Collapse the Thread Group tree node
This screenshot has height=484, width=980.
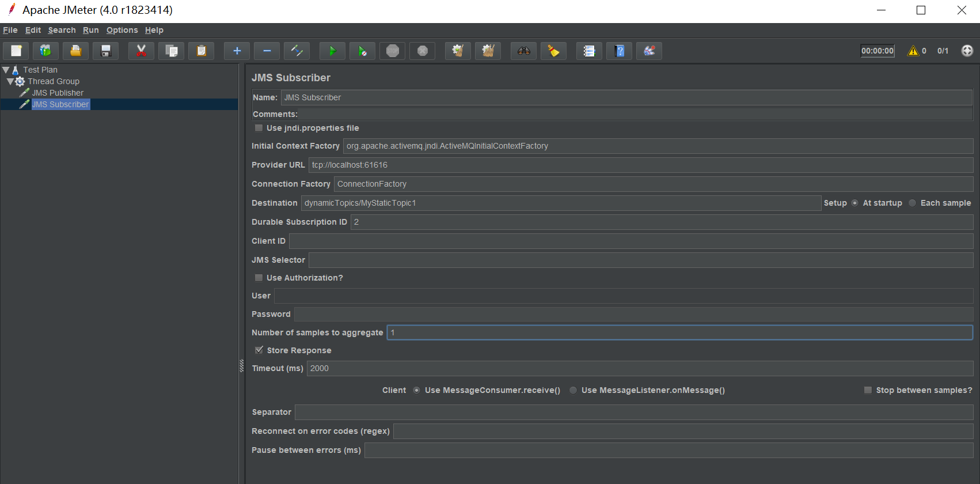coord(10,81)
